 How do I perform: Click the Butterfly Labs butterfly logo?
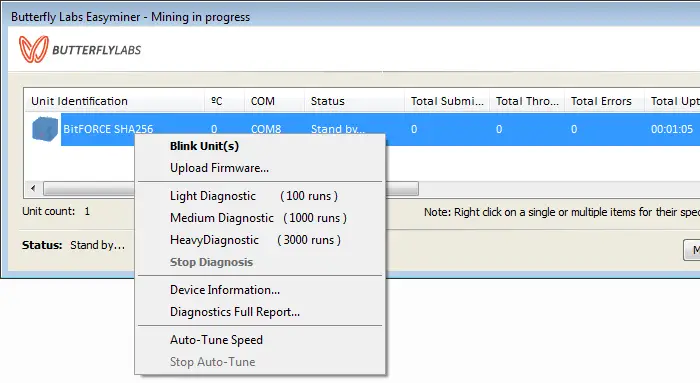(33, 49)
